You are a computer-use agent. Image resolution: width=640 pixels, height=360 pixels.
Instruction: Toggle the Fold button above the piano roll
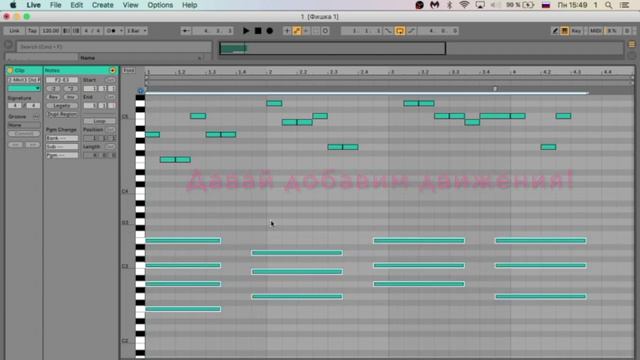(x=129, y=71)
